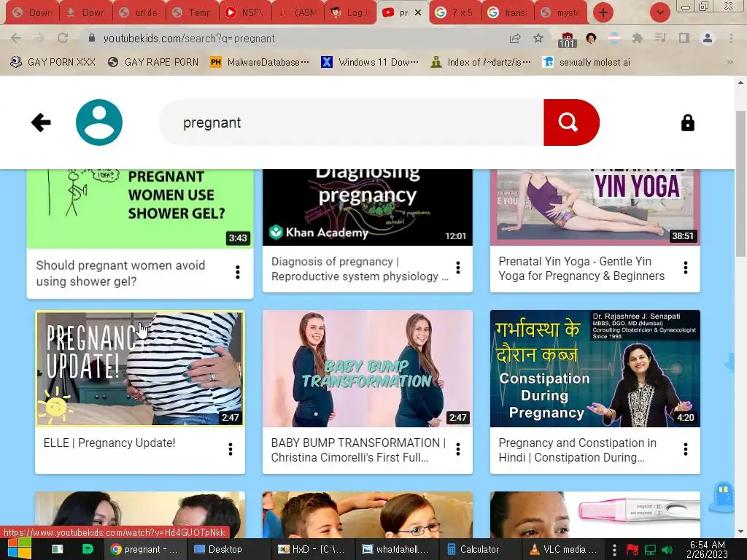Viewport: 747px width, 560px height.
Task: Click the system tray volume icon
Action: (667, 550)
